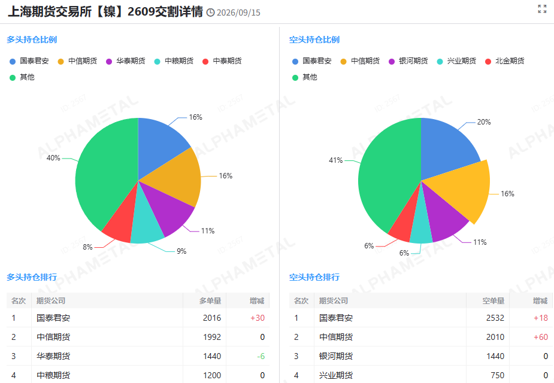Click 兴业期货 in the ranking table

(x=336, y=375)
